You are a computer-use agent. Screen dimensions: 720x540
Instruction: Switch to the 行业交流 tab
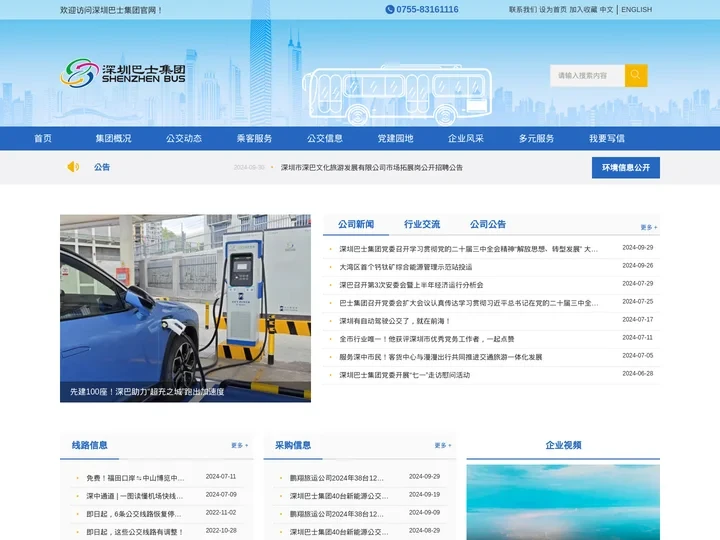[422, 224]
